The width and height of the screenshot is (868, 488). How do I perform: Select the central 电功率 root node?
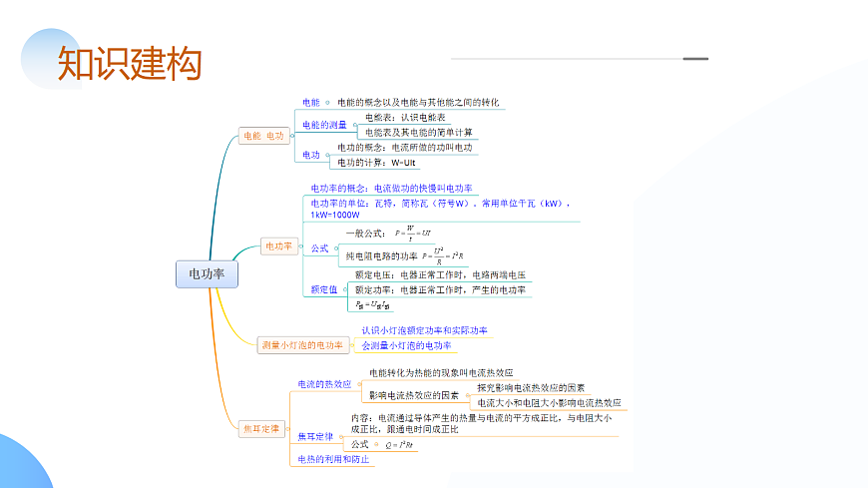click(207, 273)
